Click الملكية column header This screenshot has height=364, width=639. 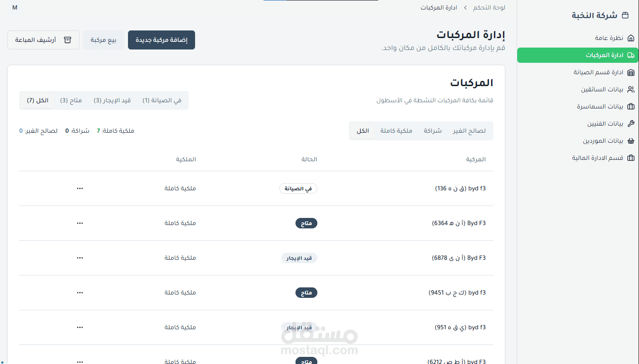pos(186,159)
